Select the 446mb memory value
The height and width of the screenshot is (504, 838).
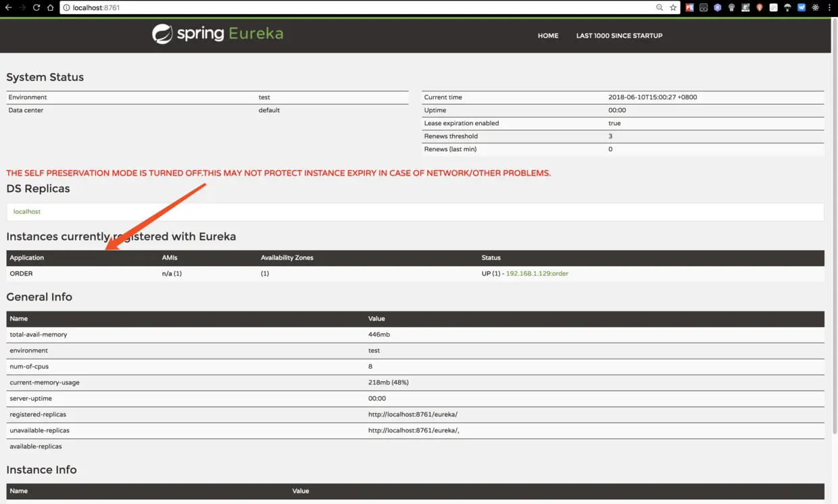379,334
